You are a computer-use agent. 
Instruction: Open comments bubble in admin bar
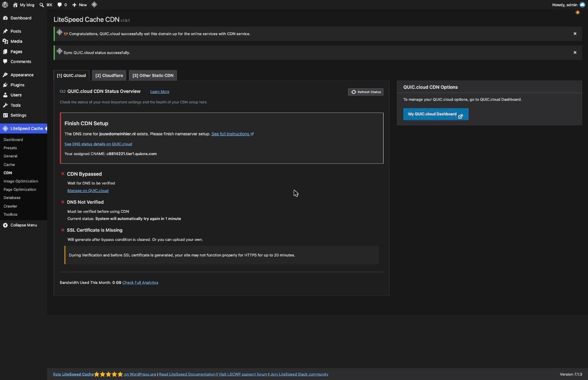click(62, 5)
